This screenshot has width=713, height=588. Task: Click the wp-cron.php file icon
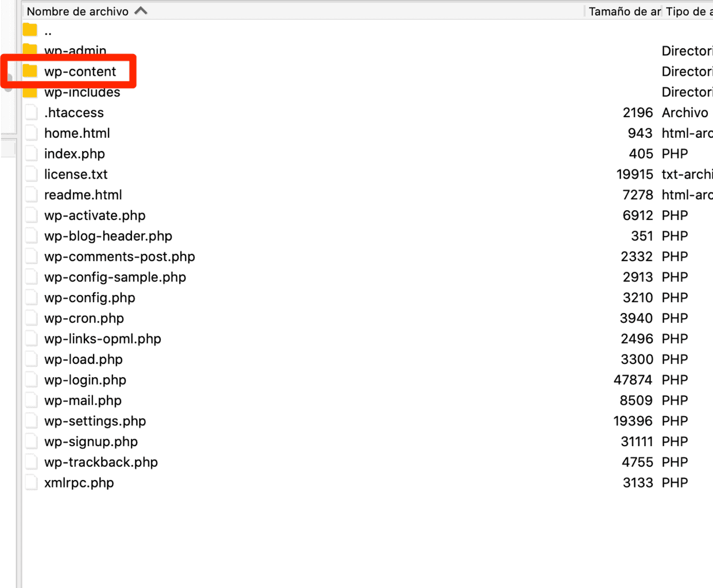tap(32, 318)
